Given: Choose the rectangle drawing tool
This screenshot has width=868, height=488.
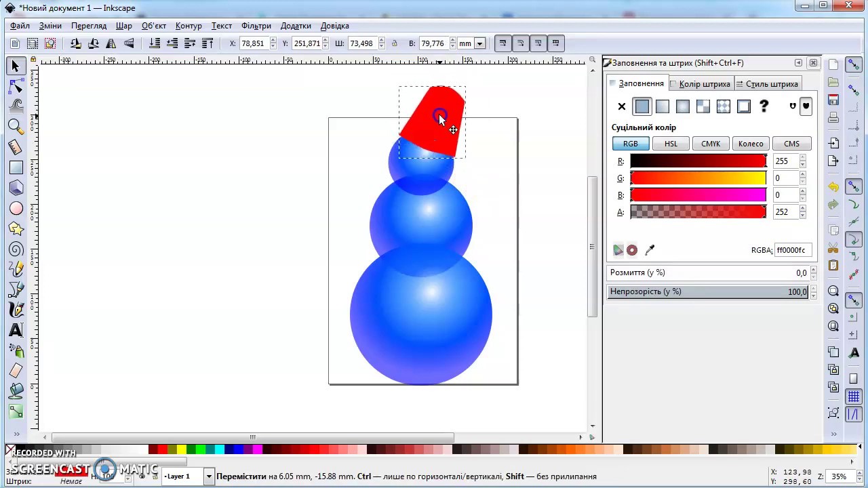Looking at the screenshot, I should pos(16,167).
